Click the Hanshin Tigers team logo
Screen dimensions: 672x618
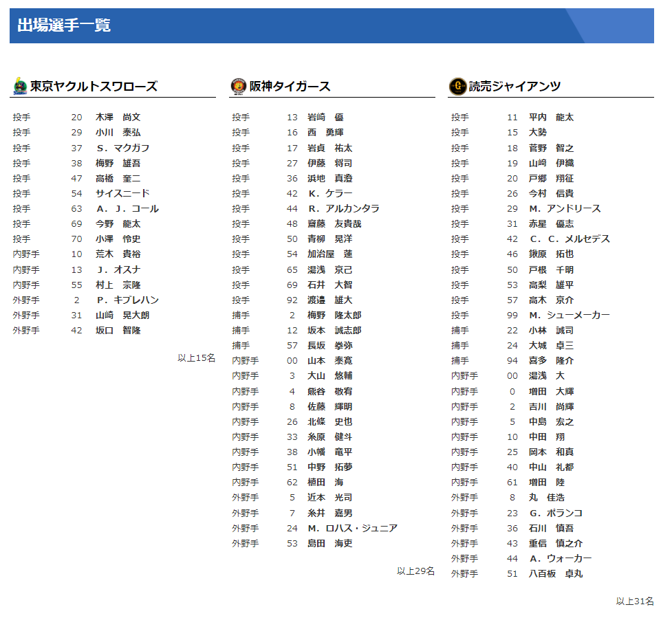point(238,86)
